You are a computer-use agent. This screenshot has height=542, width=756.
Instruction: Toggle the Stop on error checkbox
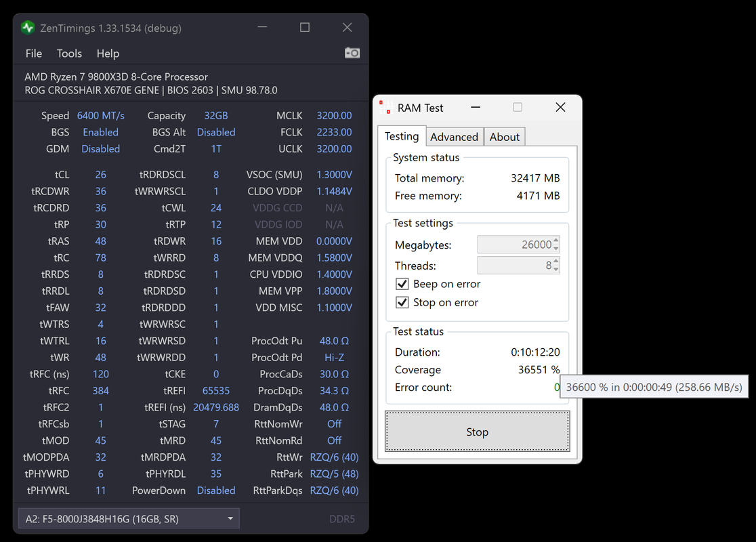402,302
